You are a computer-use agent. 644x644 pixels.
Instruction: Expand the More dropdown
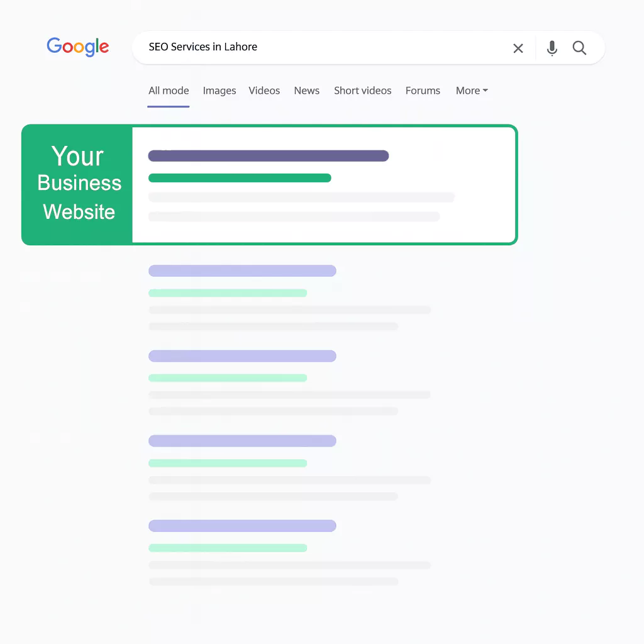click(x=472, y=91)
